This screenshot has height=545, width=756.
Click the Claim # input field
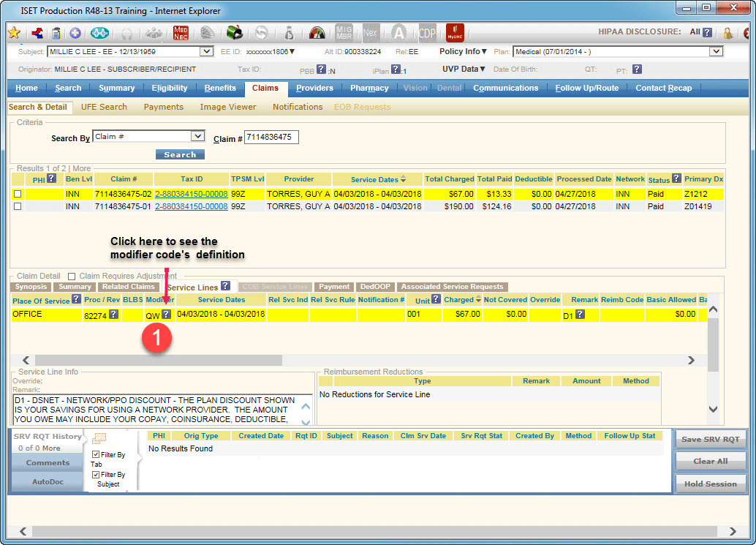(x=271, y=137)
